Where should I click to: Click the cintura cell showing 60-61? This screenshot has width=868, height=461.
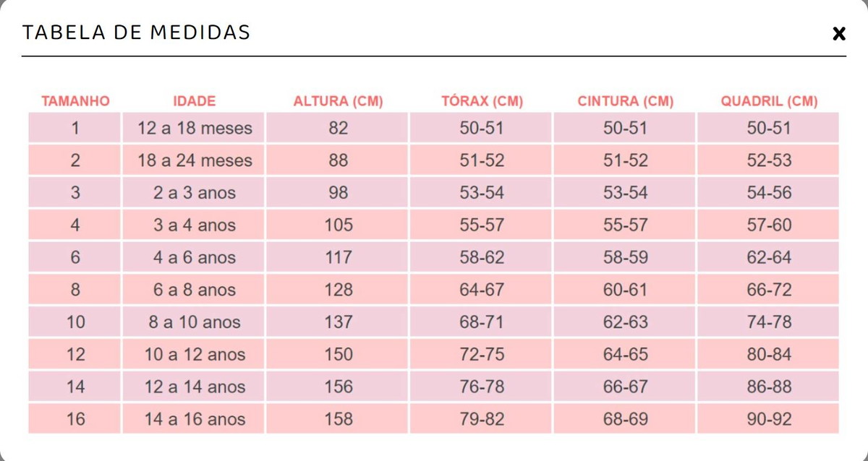(x=625, y=290)
